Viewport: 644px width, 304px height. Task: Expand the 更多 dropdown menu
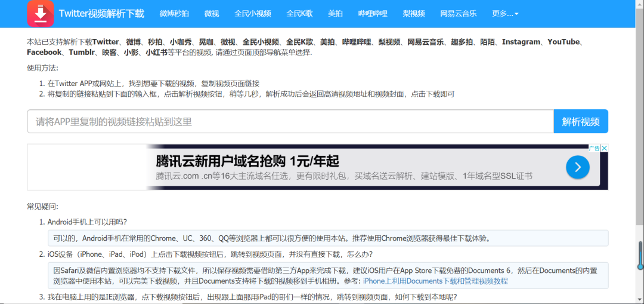click(x=505, y=13)
